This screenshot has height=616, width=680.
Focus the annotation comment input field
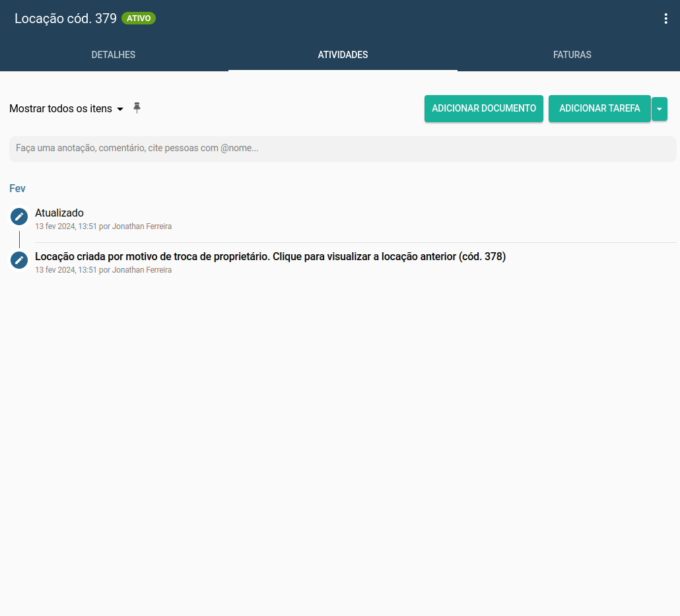343,149
